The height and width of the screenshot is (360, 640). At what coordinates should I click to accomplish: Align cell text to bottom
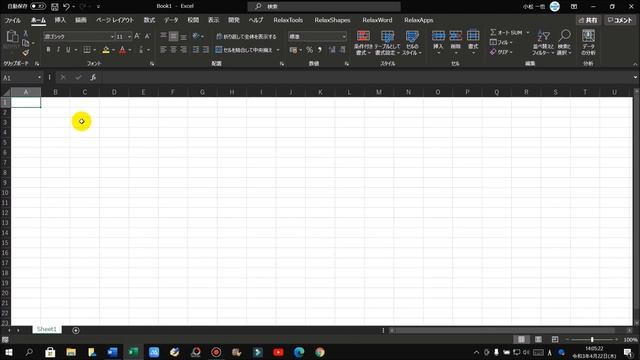[x=184, y=36]
